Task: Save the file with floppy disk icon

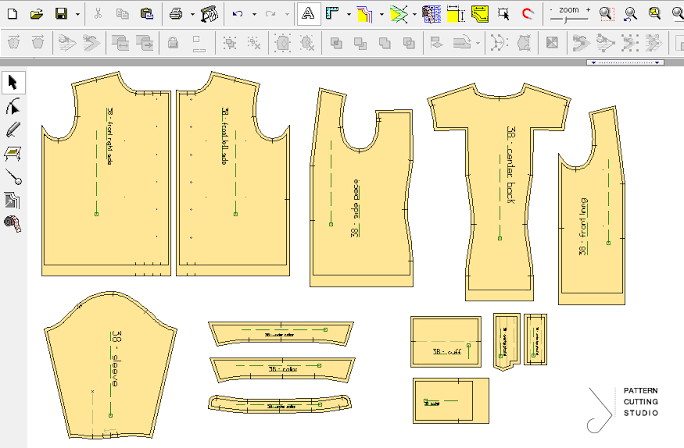Action: coord(61,14)
